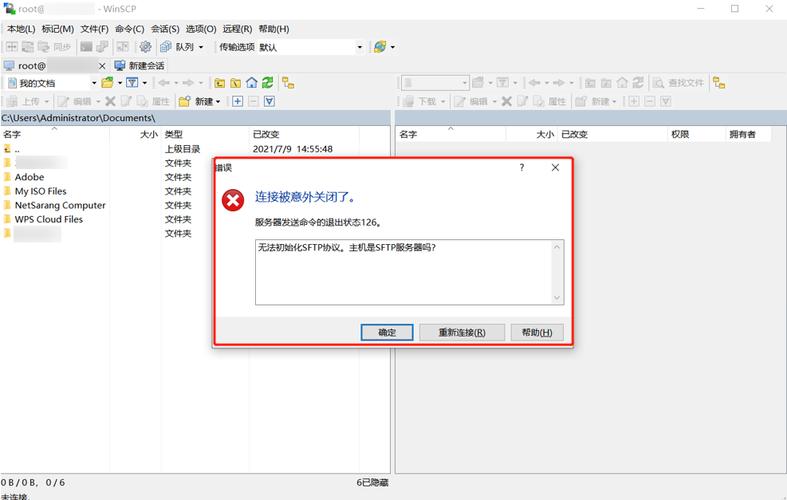Expand the globe icon dropdown arrow

point(392,47)
